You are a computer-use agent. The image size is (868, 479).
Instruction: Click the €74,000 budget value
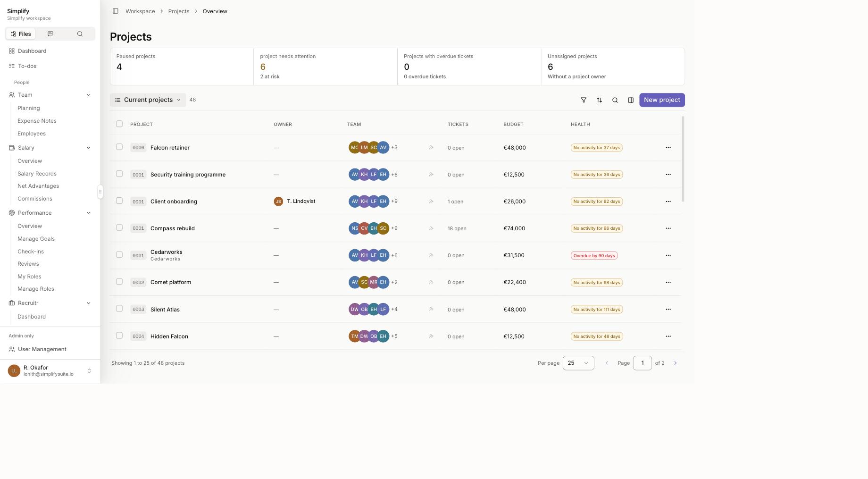[x=514, y=228]
